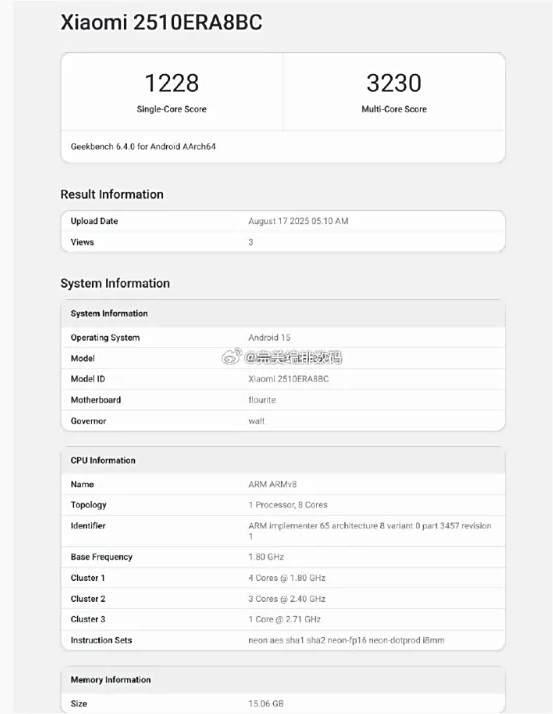Click the CPU Information table header
The image size is (553, 714).
pyautogui.click(x=283, y=460)
